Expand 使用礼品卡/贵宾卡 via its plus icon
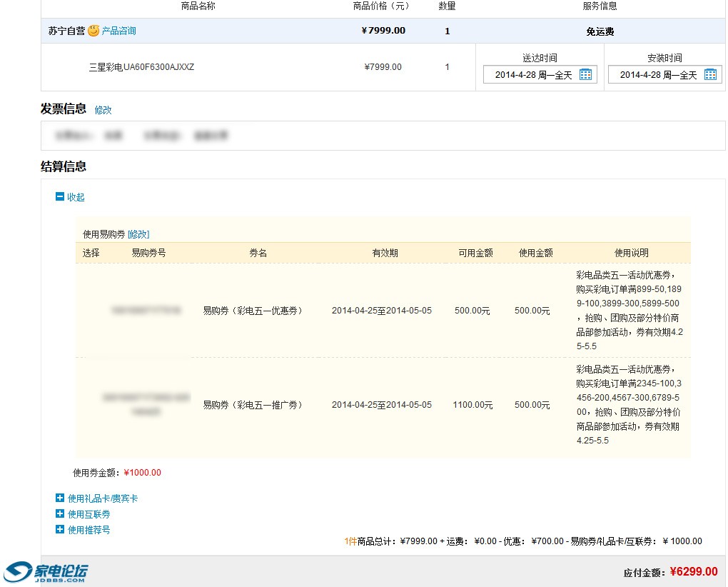Viewport: 728px width, 587px height. [60, 498]
